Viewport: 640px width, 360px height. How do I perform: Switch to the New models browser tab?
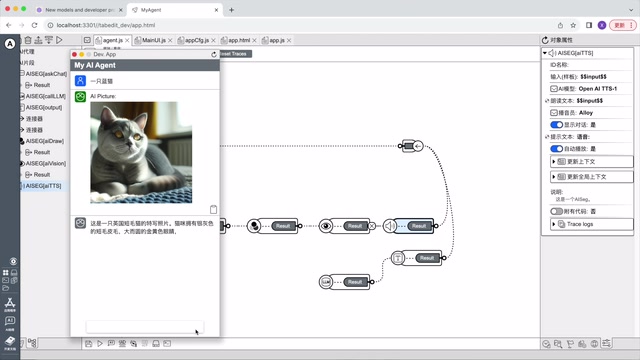coord(79,10)
